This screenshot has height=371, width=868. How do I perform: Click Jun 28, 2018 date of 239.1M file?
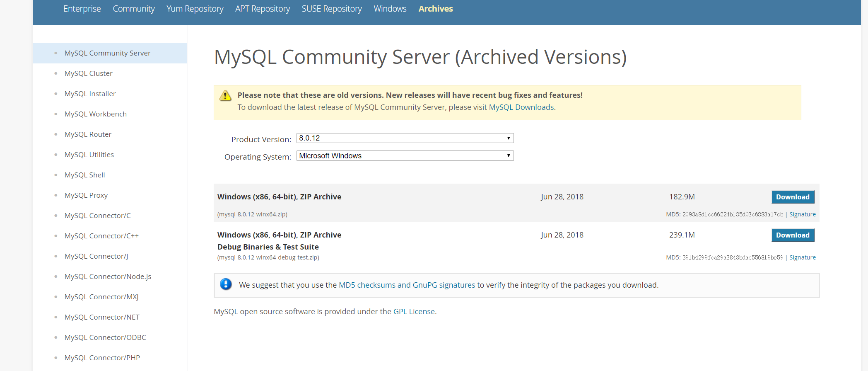click(562, 235)
